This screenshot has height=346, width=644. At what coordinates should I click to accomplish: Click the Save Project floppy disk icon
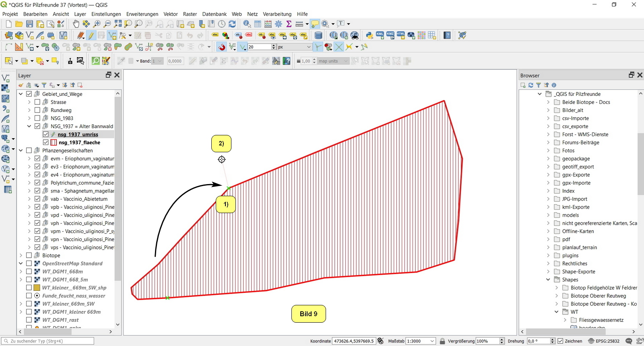point(29,24)
